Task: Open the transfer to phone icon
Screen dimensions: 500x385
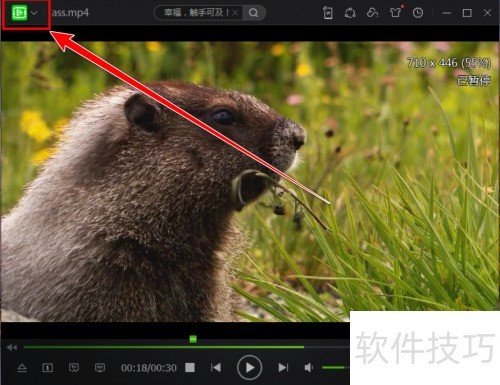Action: pyautogui.click(x=328, y=13)
